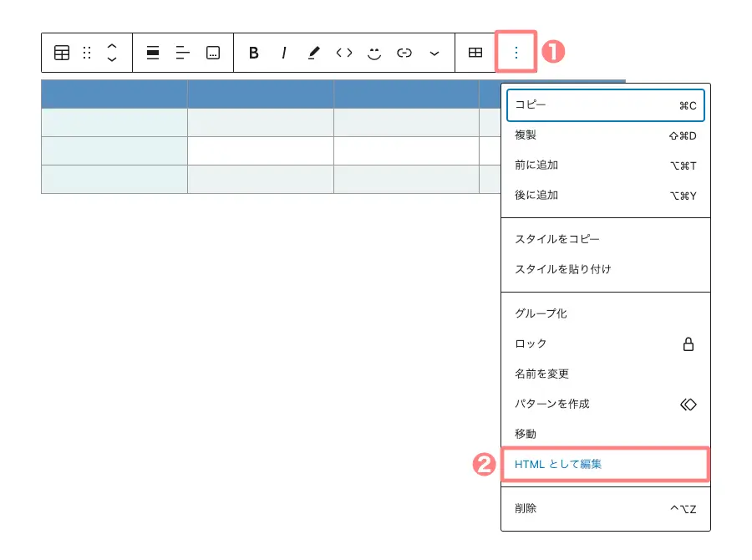Format text as inline code
This screenshot has width=752, height=560.
coord(343,53)
